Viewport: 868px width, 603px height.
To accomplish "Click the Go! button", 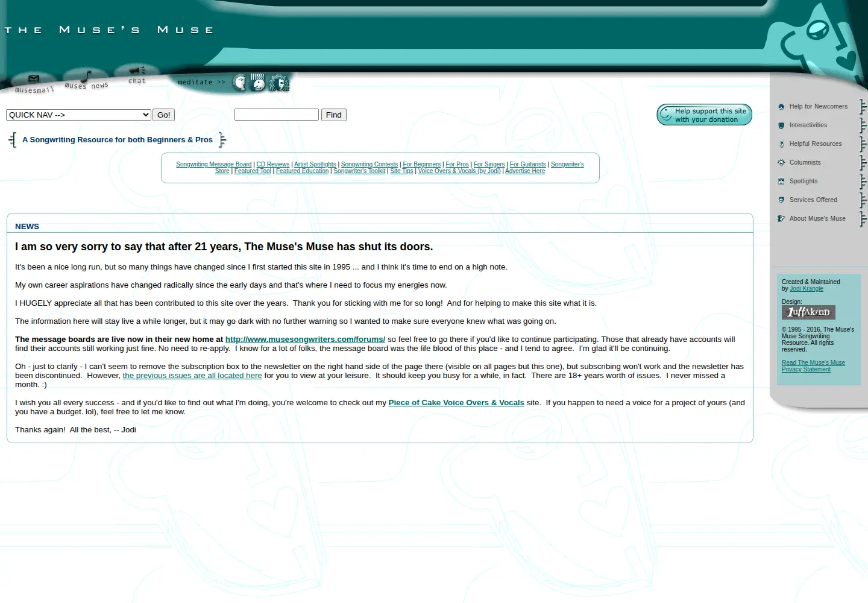I will (x=163, y=115).
